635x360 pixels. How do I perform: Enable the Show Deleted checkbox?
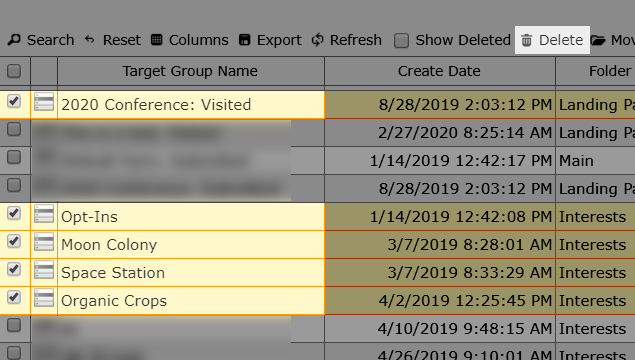click(x=401, y=40)
